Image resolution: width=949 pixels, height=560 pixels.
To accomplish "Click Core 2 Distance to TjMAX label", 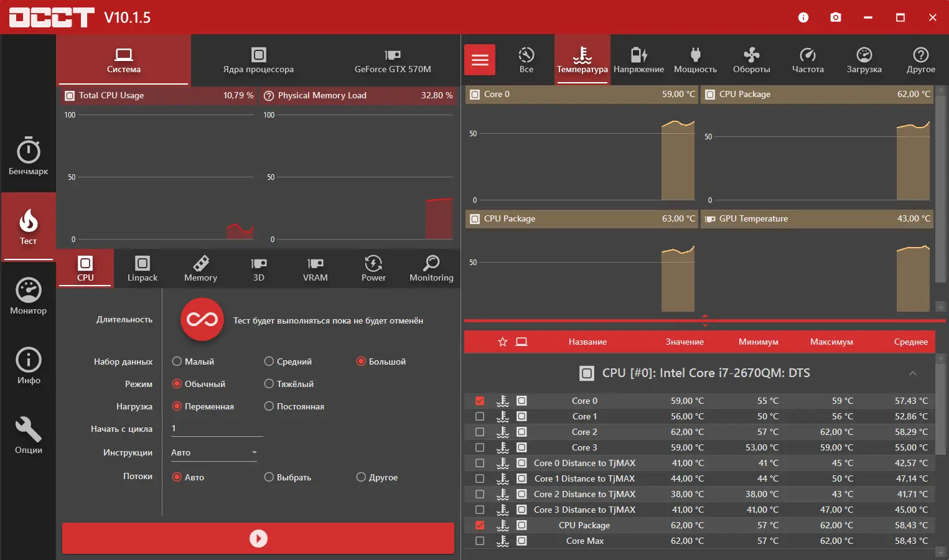I will tap(584, 494).
